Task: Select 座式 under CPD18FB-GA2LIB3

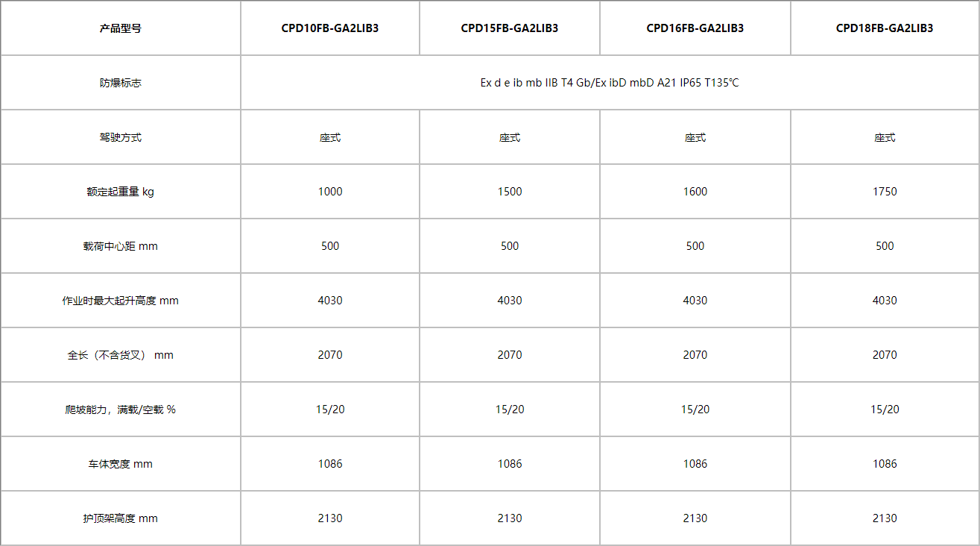Action: point(885,137)
